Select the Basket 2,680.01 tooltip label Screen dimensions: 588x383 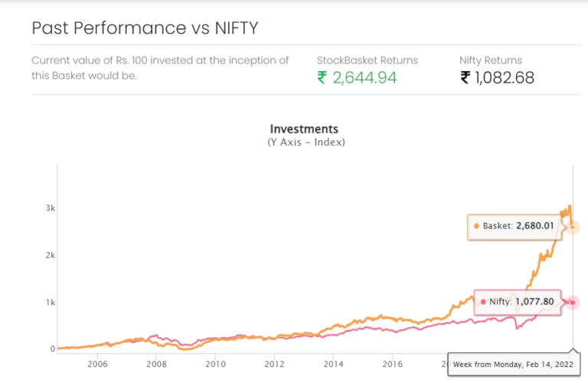[x=514, y=226]
